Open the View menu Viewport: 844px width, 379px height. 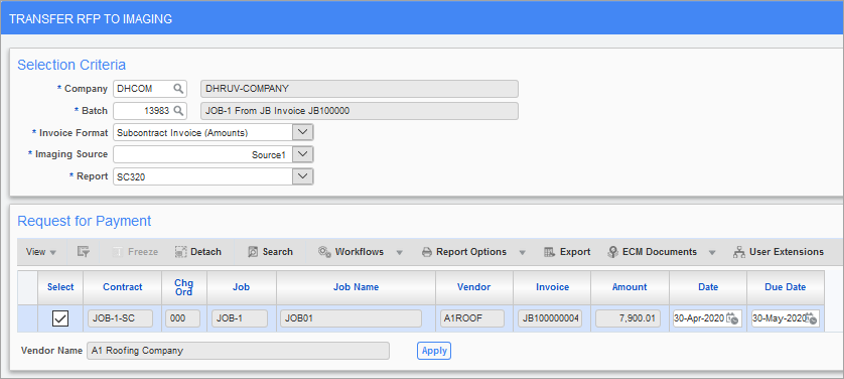41,251
